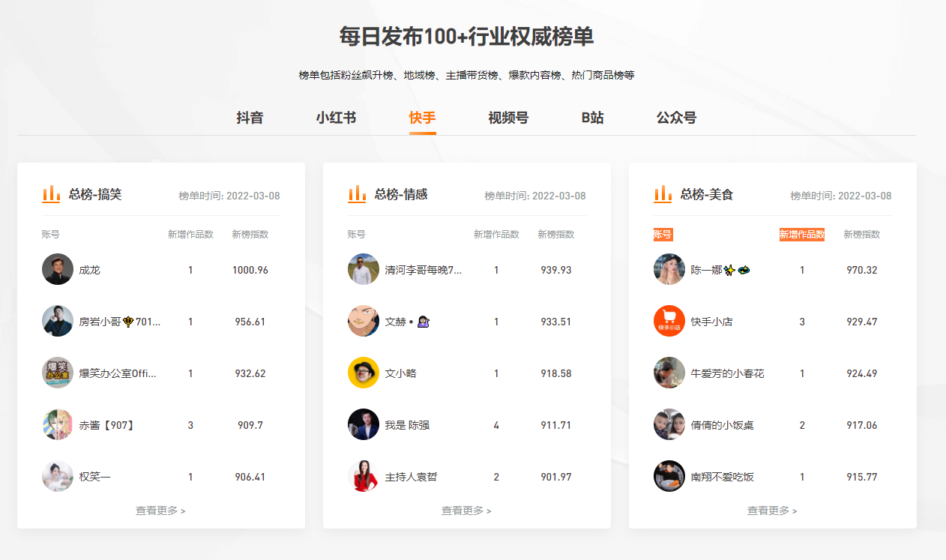Screen dimensions: 946x560
Task: Click account name 倩倩的小饭桌
Action: 722,425
